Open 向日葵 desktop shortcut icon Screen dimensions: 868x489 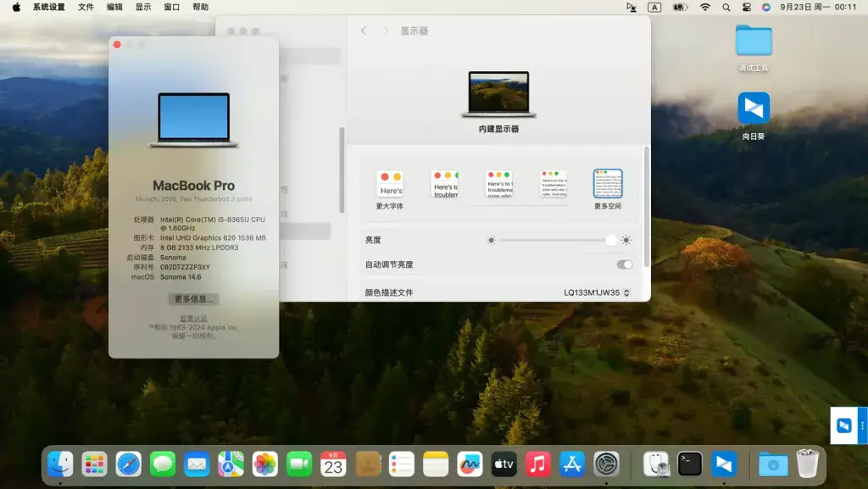(x=754, y=108)
